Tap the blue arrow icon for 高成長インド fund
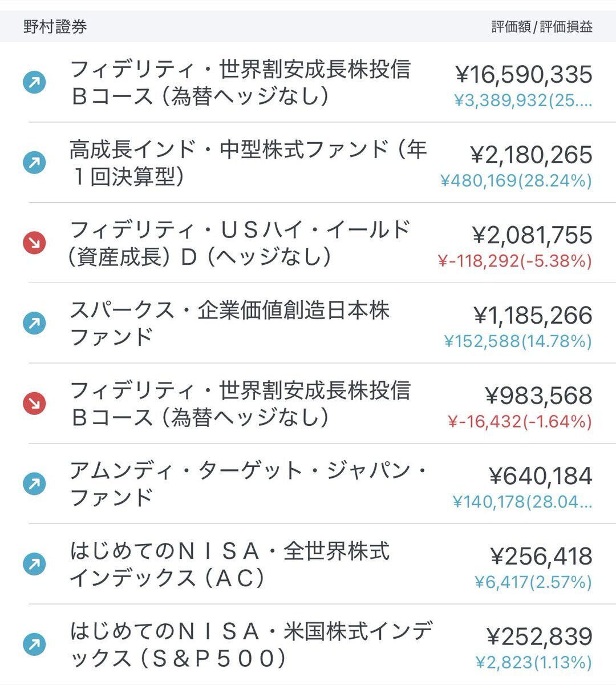 34,163
